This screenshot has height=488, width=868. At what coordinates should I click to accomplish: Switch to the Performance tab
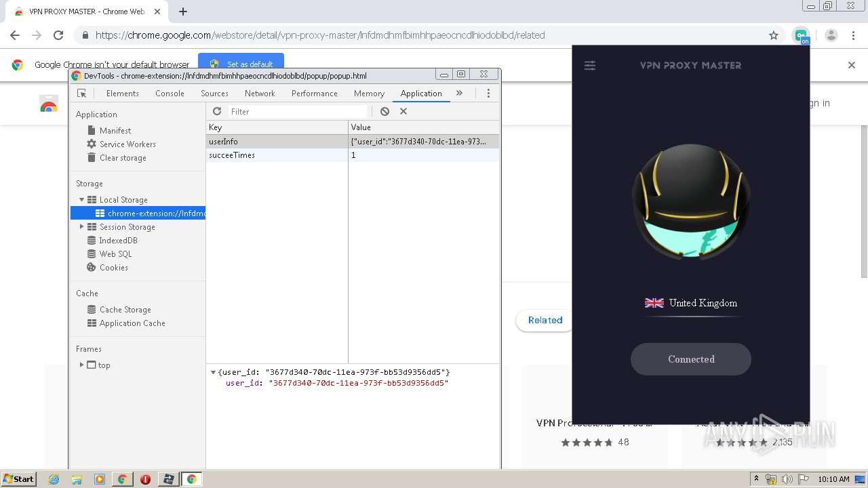tap(315, 94)
